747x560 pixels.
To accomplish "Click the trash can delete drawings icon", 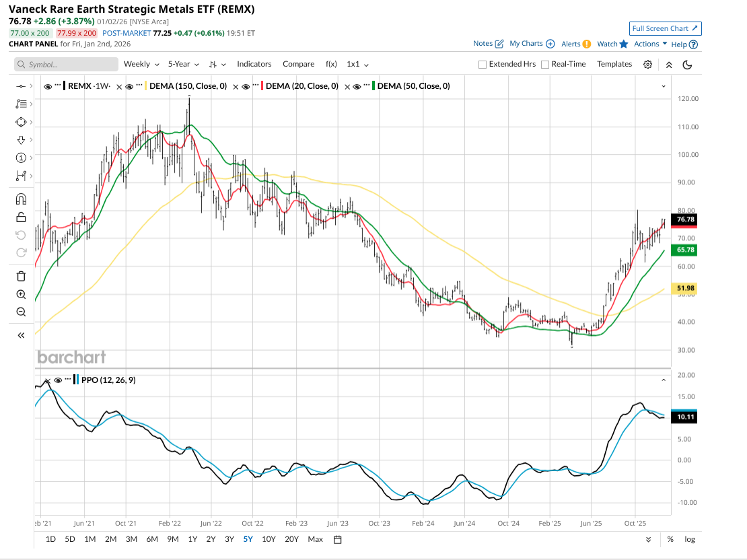I will point(21,276).
